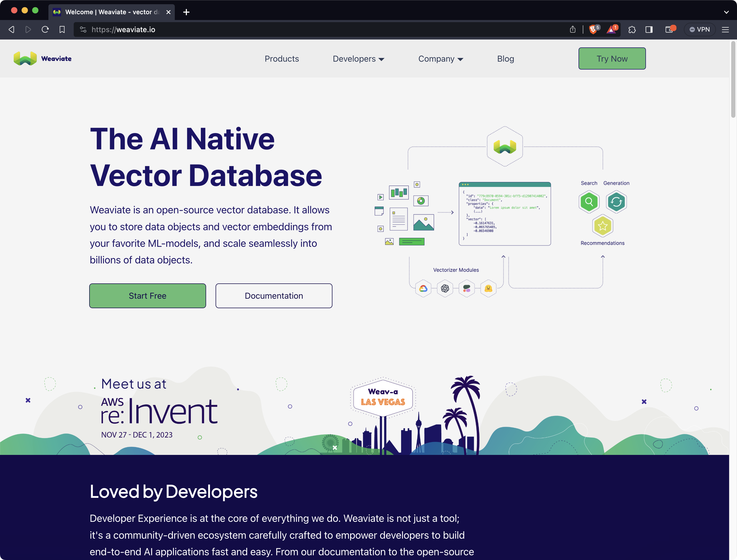
Task: Click the Cohere vectorizer module icon
Action: coord(467,289)
